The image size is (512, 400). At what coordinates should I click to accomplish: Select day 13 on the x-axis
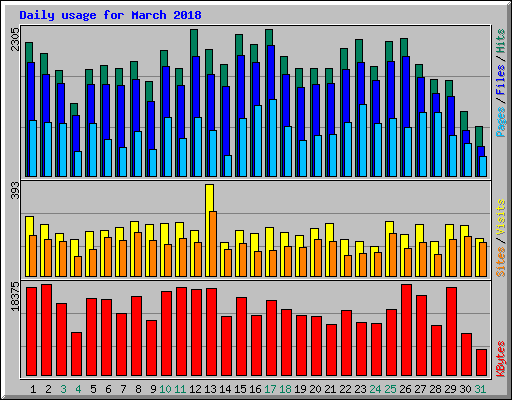[x=210, y=389]
